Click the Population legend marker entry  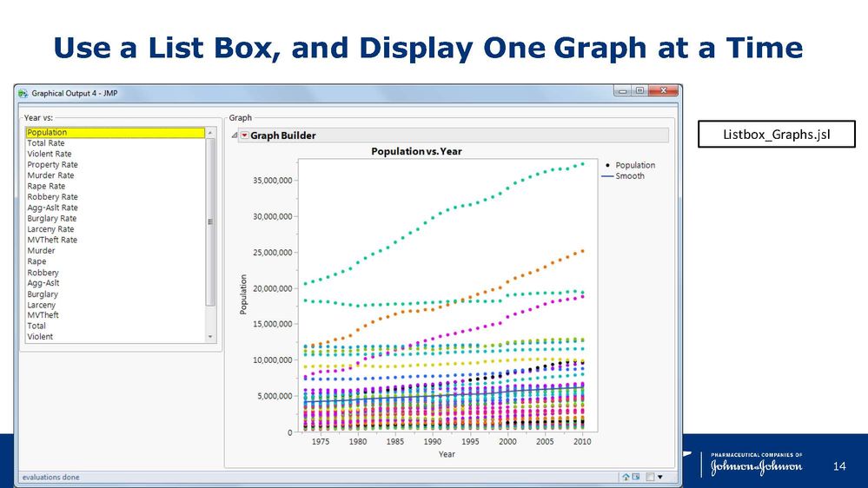point(631,165)
